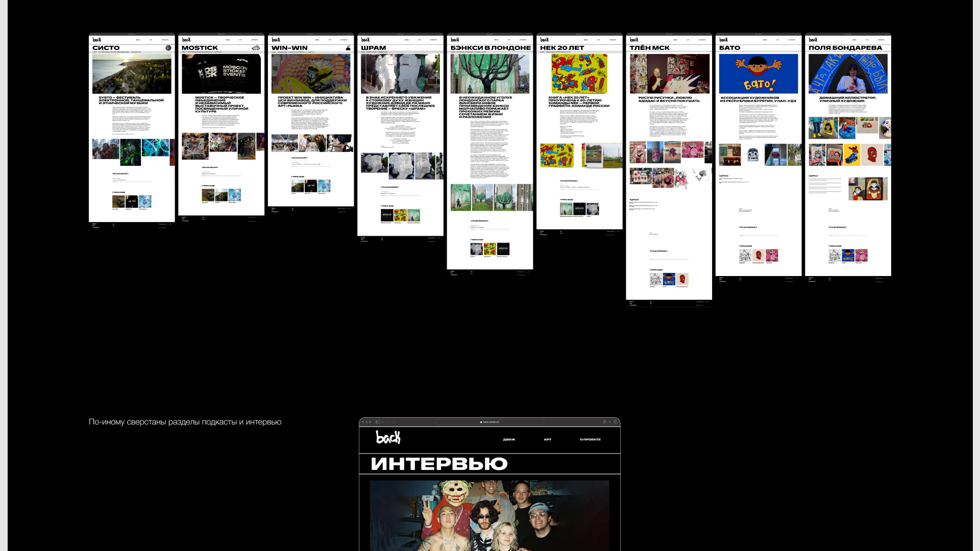Open the ДВИЖ menu item

pyautogui.click(x=509, y=439)
